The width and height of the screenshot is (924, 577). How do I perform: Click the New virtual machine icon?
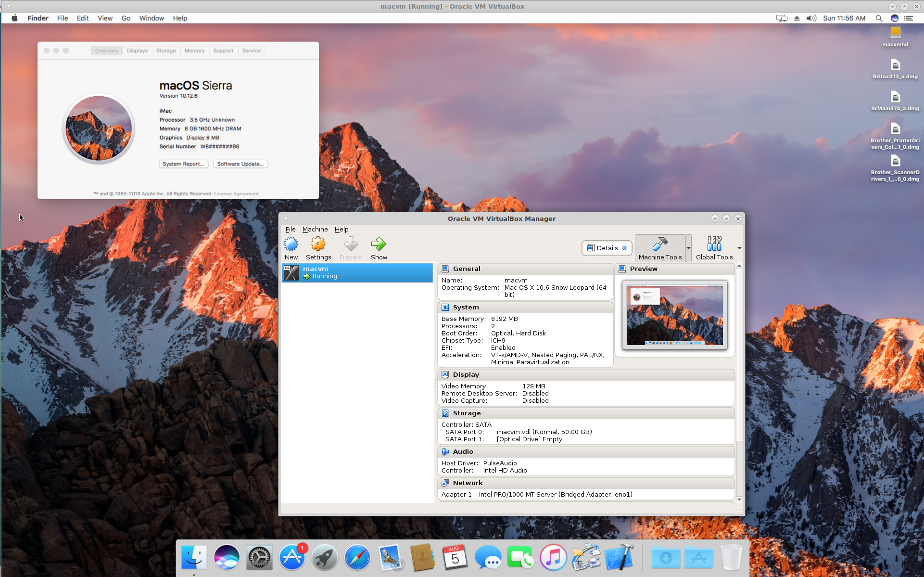(x=291, y=244)
